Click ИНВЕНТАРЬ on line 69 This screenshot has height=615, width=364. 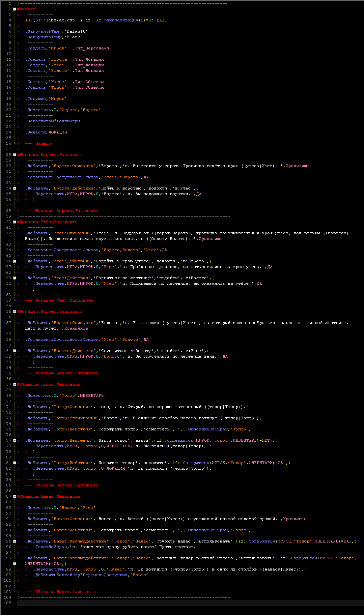click(x=92, y=395)
